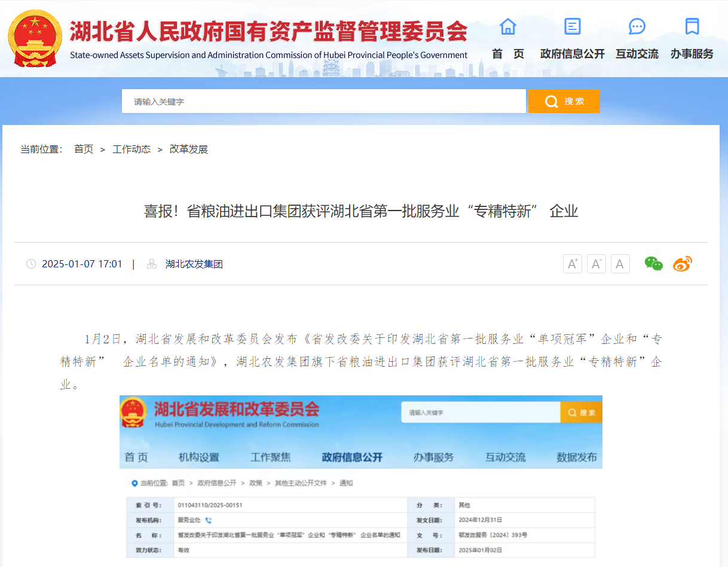This screenshot has width=728, height=567.
Task: Open the home page house icon
Action: point(507,26)
